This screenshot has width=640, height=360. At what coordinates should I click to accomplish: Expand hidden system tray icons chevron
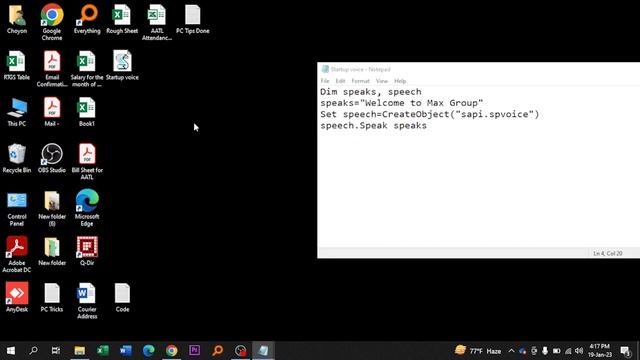point(511,351)
